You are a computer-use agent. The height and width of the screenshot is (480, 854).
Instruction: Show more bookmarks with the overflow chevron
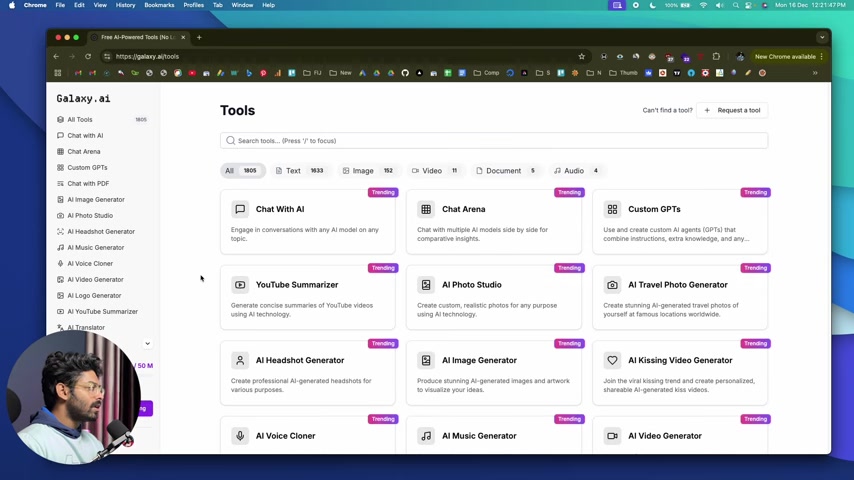coord(815,73)
